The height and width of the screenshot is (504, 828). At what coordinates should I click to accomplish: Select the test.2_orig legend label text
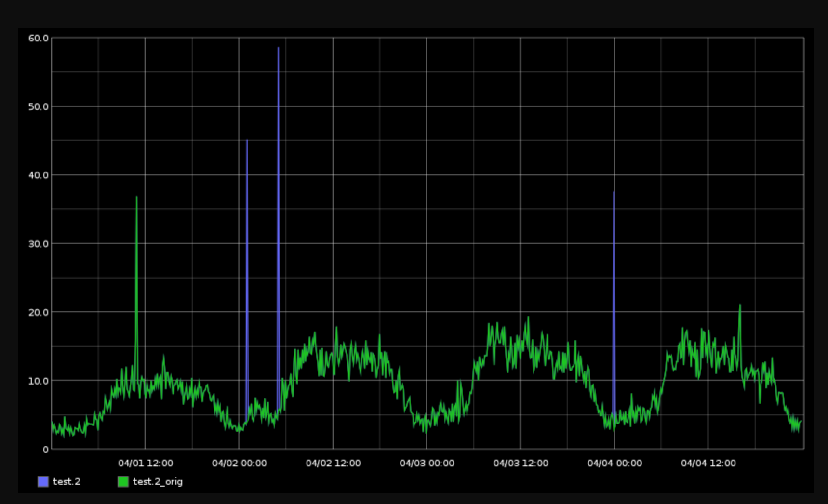point(158,481)
